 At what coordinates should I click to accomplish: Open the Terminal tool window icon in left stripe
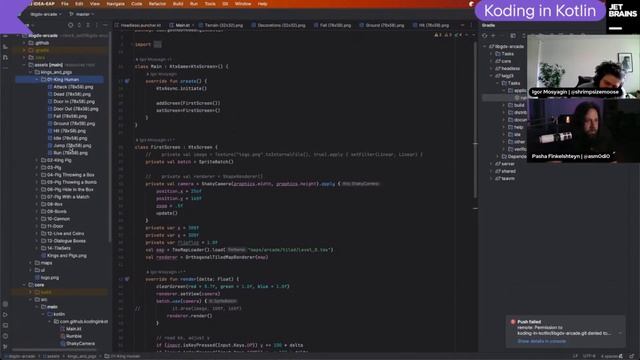point(5,325)
